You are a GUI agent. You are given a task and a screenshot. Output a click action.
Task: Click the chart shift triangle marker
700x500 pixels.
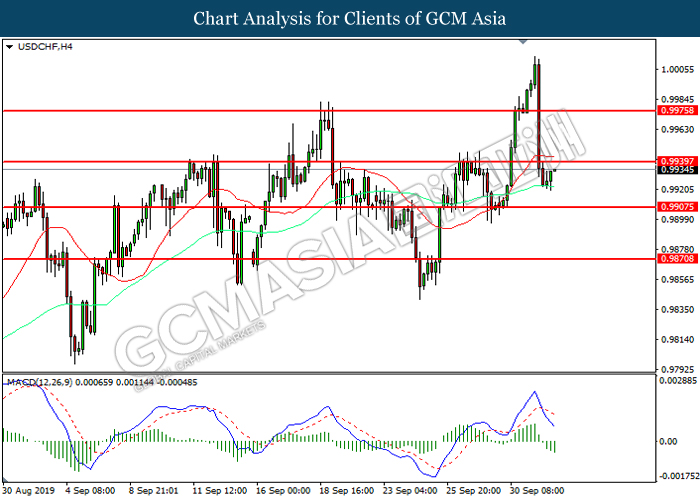523,42
